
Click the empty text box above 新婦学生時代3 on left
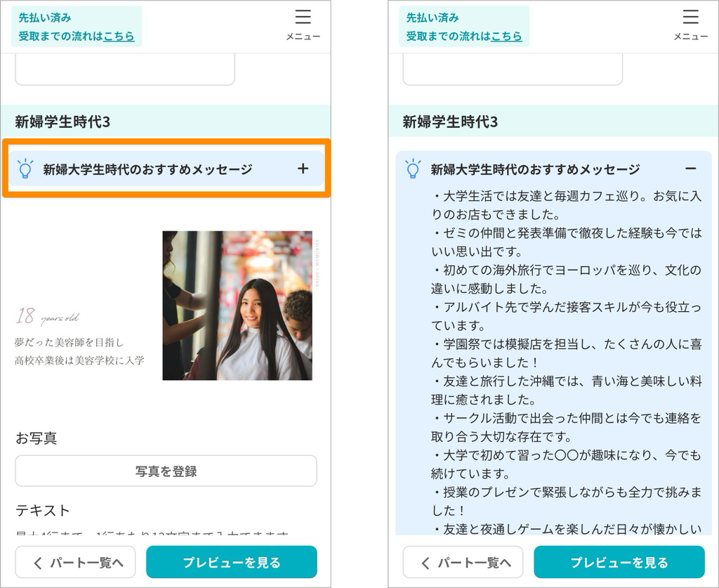coord(125,72)
